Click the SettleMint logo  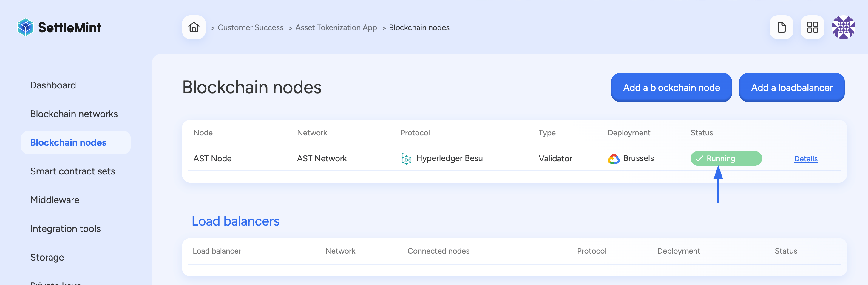tap(59, 27)
